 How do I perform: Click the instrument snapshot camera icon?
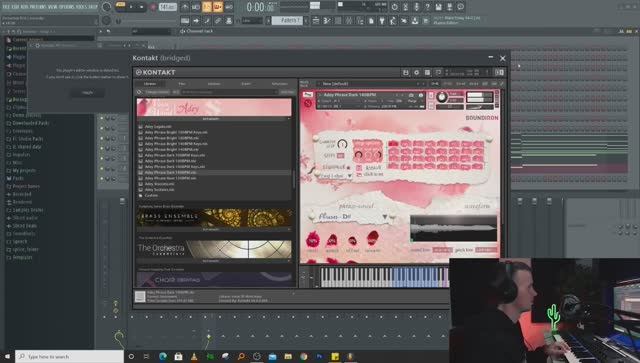click(x=411, y=95)
